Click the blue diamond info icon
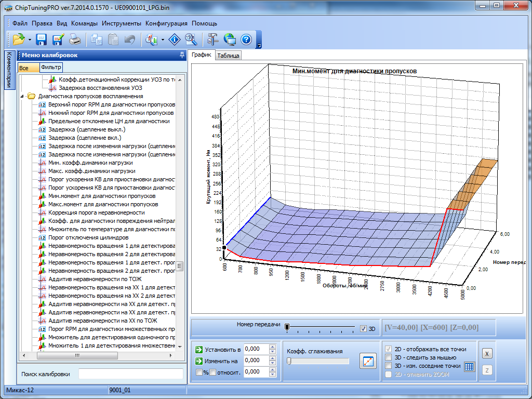Image resolution: width=532 pixels, height=399 pixels. click(x=175, y=39)
